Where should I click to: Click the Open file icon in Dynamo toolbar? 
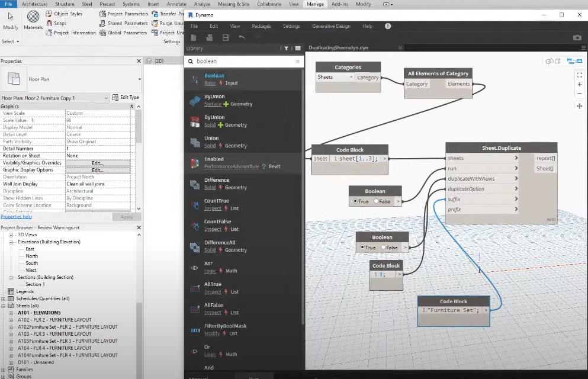(x=210, y=37)
